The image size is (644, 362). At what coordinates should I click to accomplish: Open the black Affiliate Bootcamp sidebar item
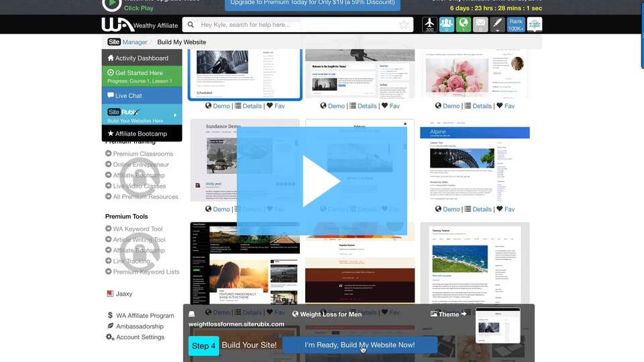tap(142, 133)
